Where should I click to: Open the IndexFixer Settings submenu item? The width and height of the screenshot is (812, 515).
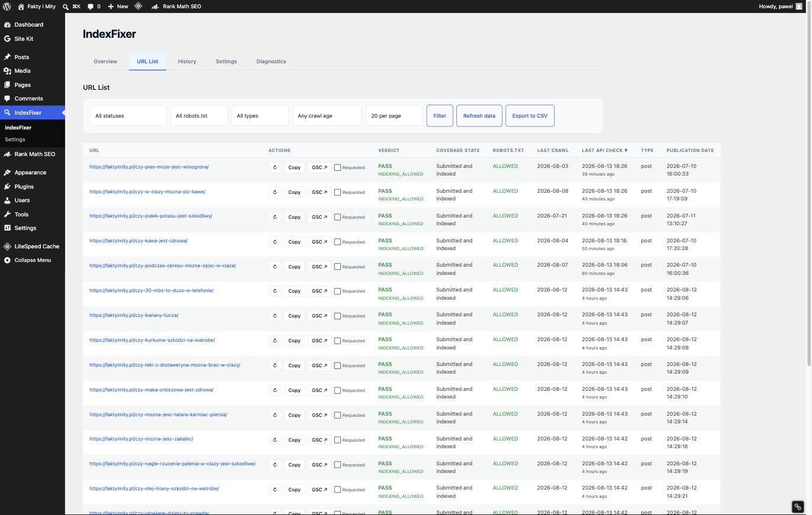click(x=15, y=140)
